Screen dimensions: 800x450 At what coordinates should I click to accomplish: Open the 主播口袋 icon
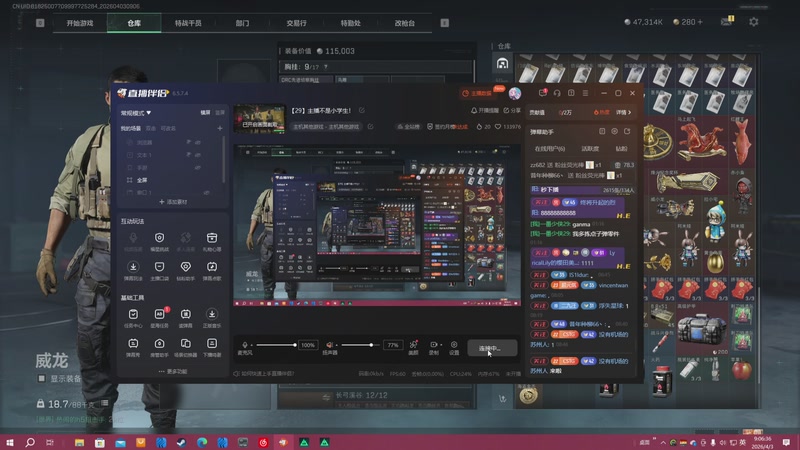click(160, 267)
